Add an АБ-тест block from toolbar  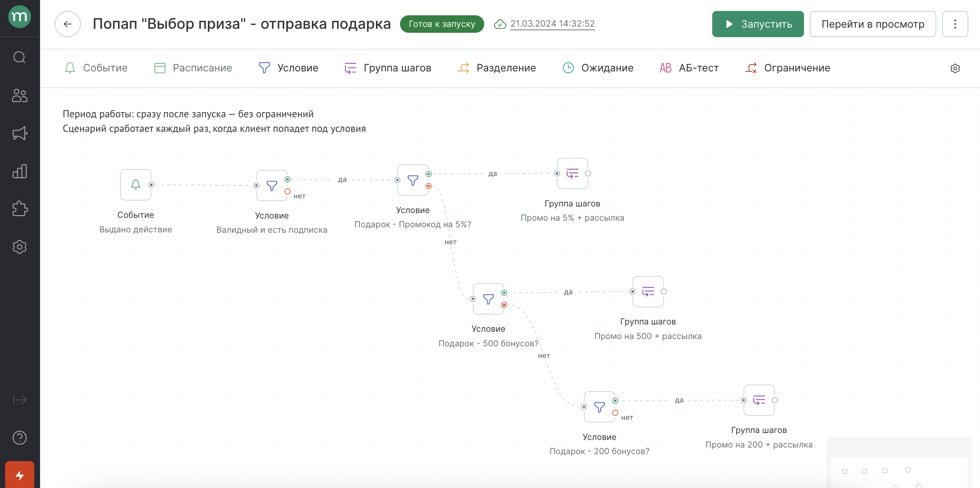pos(689,68)
